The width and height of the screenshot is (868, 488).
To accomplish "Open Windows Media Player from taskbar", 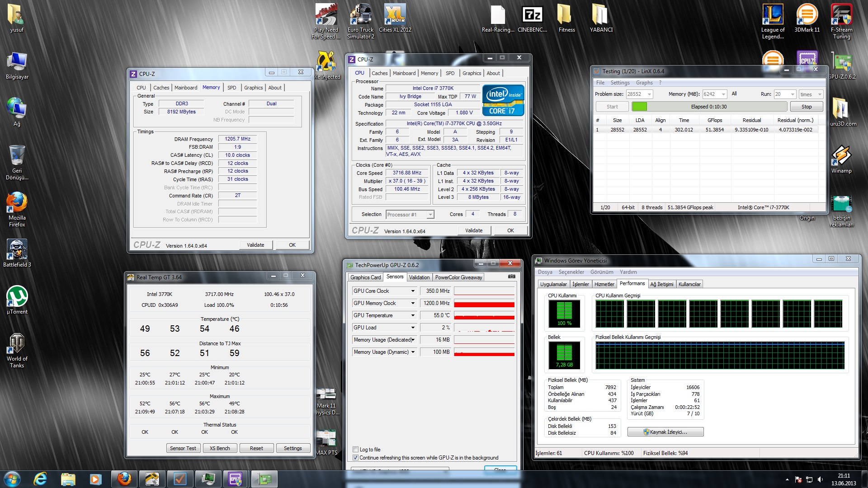I will coord(95,479).
